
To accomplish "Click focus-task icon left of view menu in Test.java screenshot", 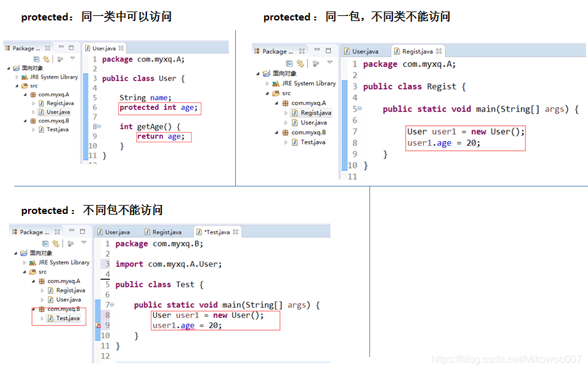I will tap(70, 243).
